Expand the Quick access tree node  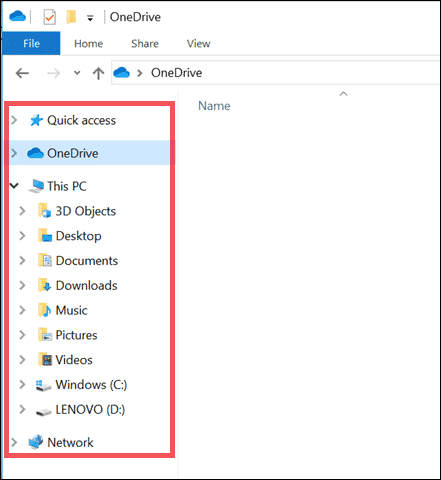[x=14, y=120]
